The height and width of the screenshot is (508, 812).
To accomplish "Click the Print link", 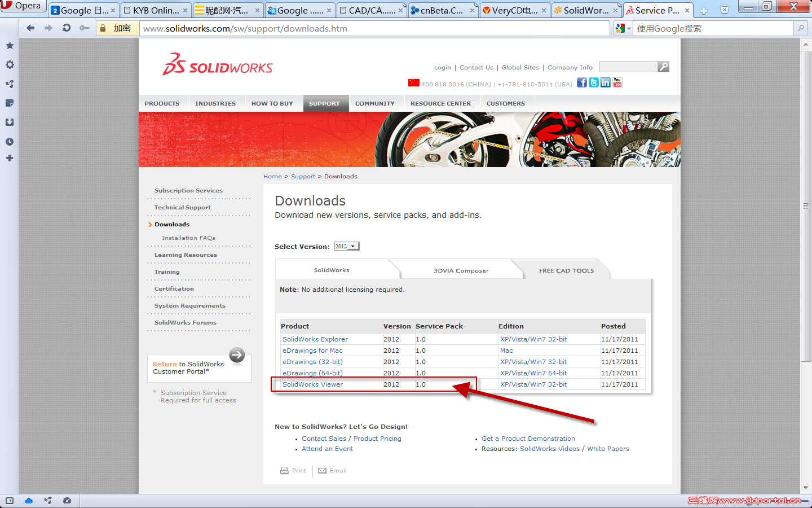I will [294, 470].
